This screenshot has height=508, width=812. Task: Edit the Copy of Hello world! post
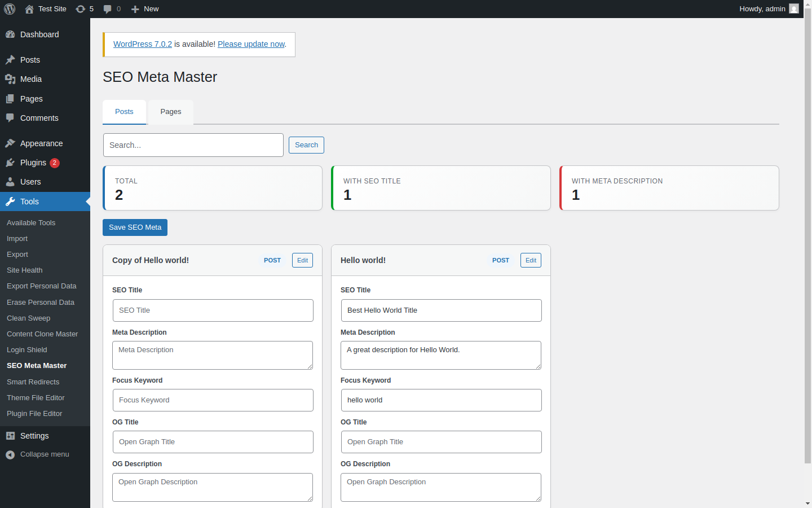point(302,260)
